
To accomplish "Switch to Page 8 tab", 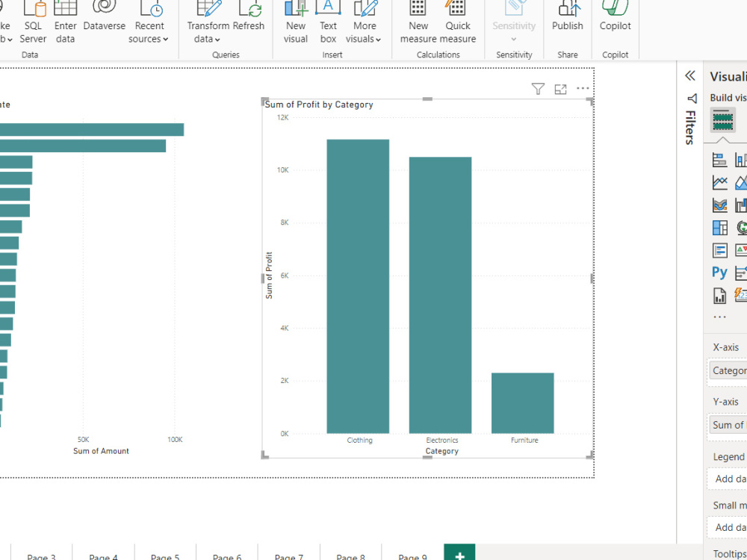I will pyautogui.click(x=351, y=553).
